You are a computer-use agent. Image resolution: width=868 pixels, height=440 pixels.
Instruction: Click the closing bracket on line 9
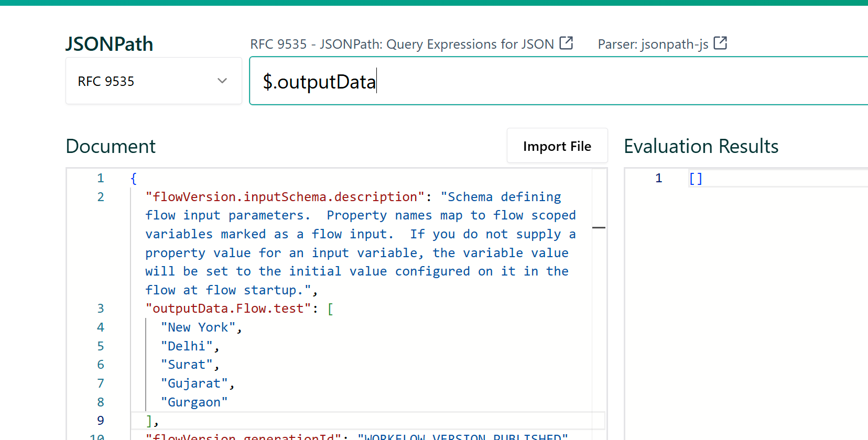(149, 421)
